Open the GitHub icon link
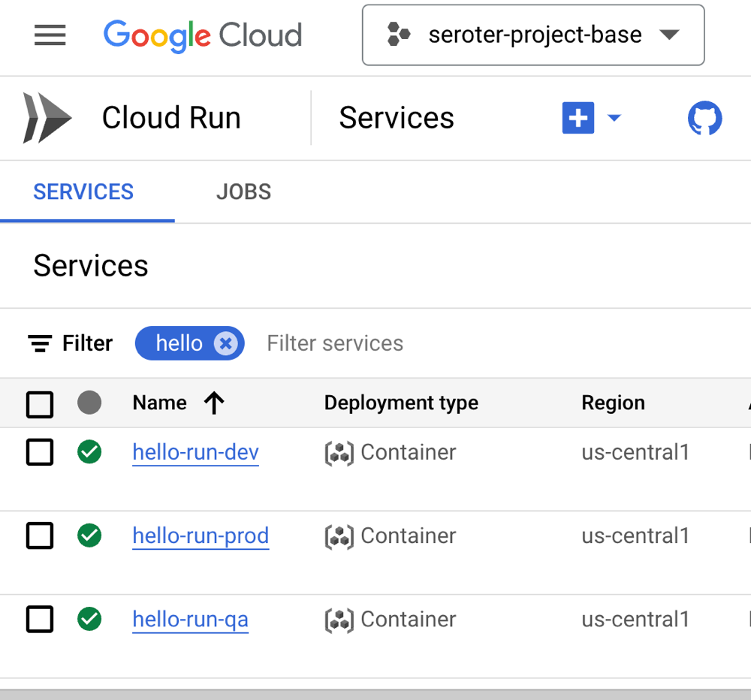The height and width of the screenshot is (700, 751). coord(704,118)
